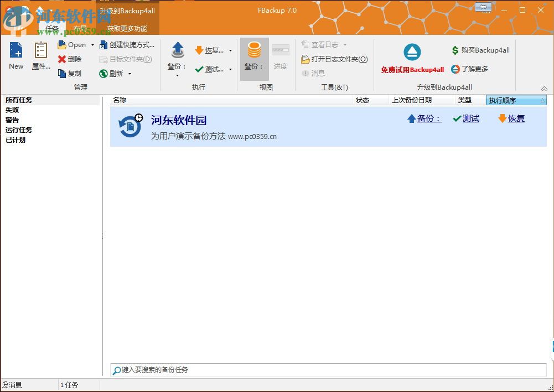The height and width of the screenshot is (392, 554).
Task: Select the 失败 filter in the sidebar
Action: coord(12,110)
